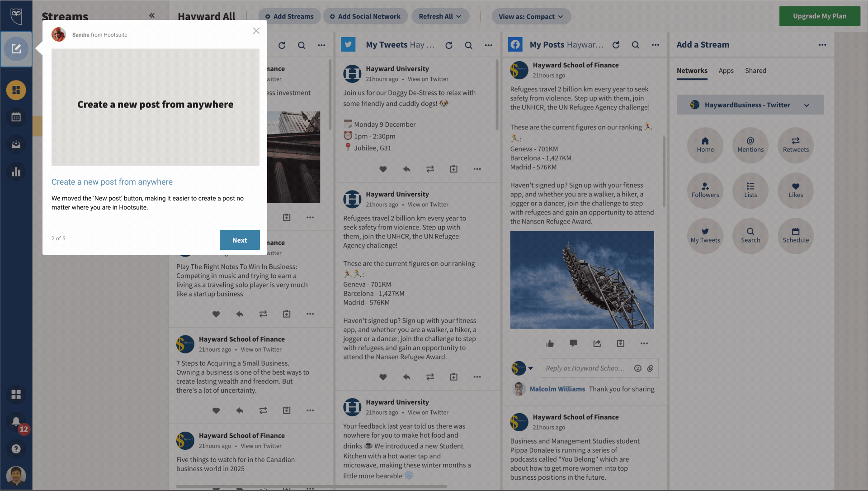Open View as: Compact dropdown
The image size is (868, 491).
point(531,16)
